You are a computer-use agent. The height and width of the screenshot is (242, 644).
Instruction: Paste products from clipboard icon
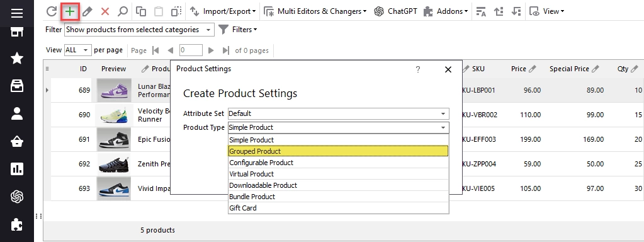(x=159, y=11)
